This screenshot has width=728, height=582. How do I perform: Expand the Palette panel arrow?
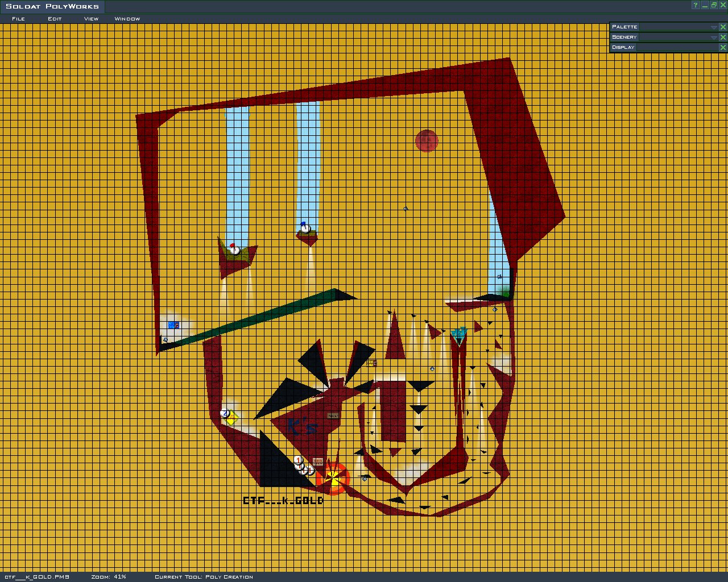click(x=713, y=27)
